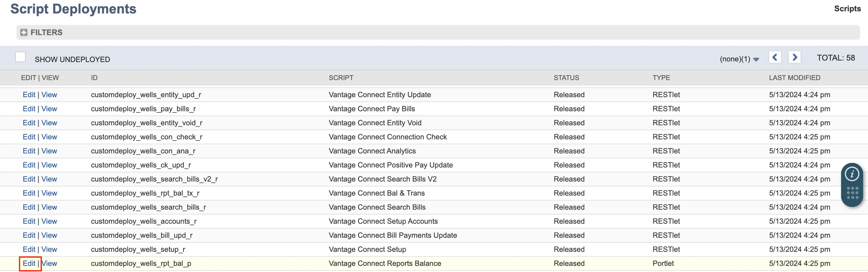Sort by the ID column header
This screenshot has height=272, width=868.
tap(94, 78)
